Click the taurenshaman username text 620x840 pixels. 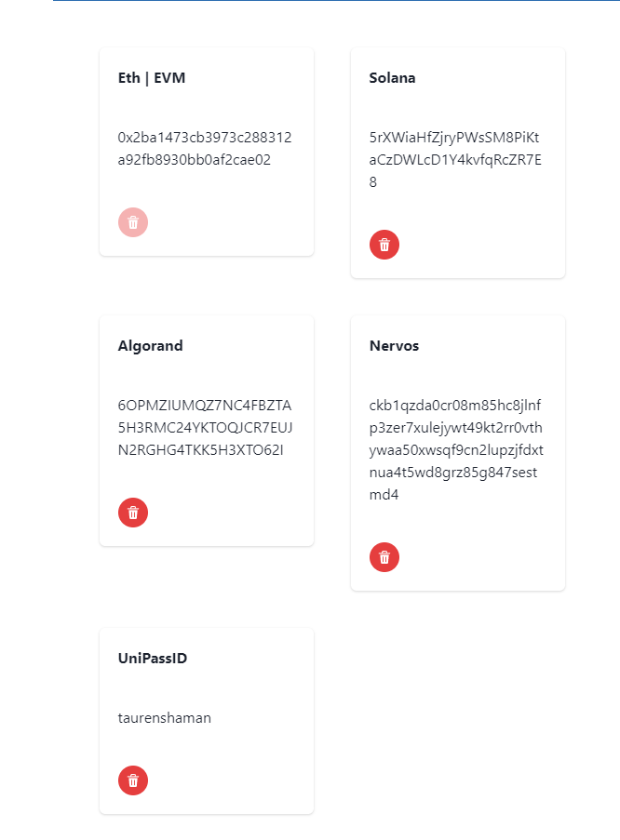click(x=165, y=718)
